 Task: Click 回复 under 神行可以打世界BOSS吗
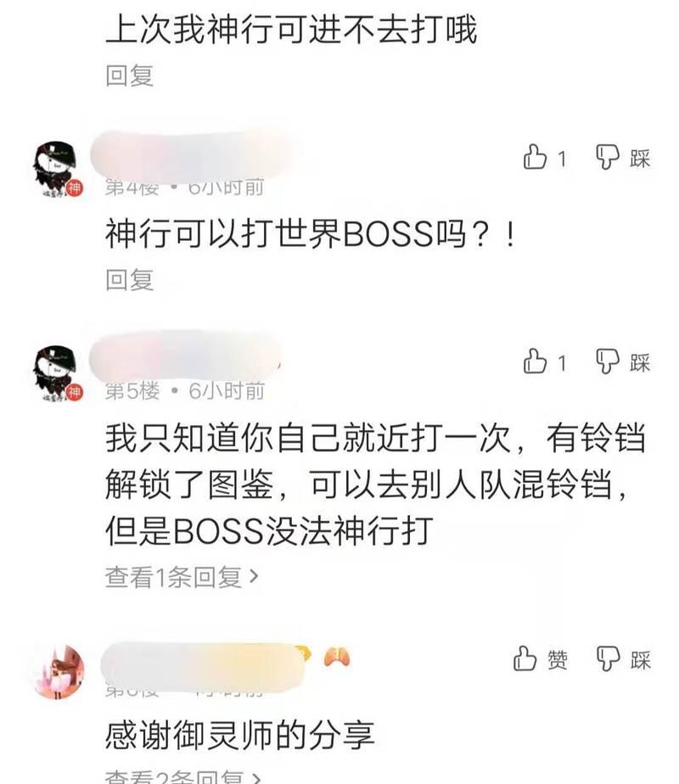point(129,279)
